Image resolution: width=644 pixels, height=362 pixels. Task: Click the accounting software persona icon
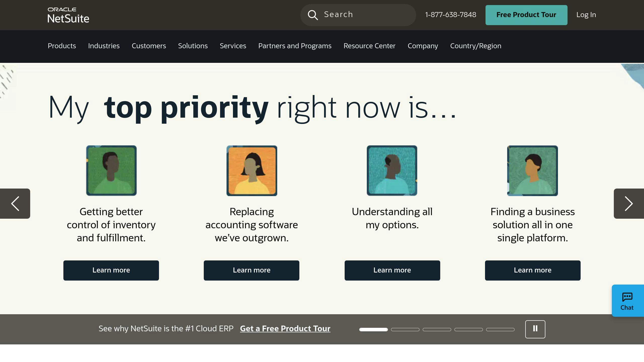coord(252,170)
